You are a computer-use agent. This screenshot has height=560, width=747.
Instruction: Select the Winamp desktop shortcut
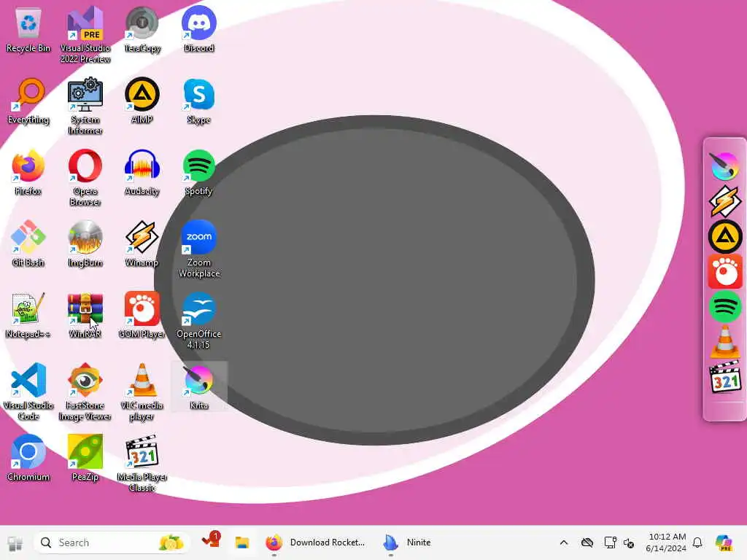click(142, 244)
